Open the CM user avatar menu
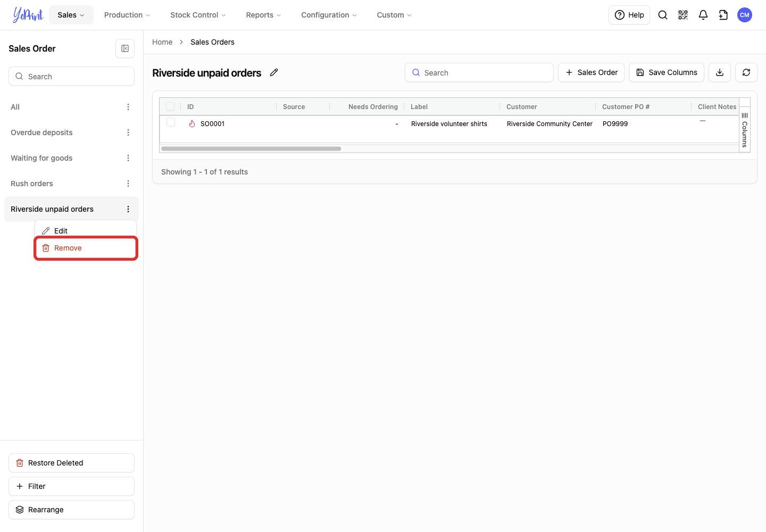The width and height of the screenshot is (766, 532). click(x=745, y=15)
